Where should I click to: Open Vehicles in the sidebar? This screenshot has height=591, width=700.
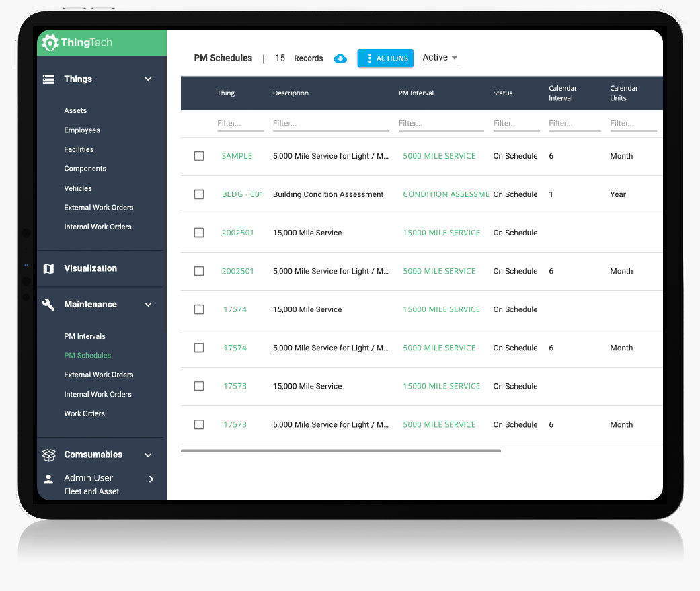(78, 188)
